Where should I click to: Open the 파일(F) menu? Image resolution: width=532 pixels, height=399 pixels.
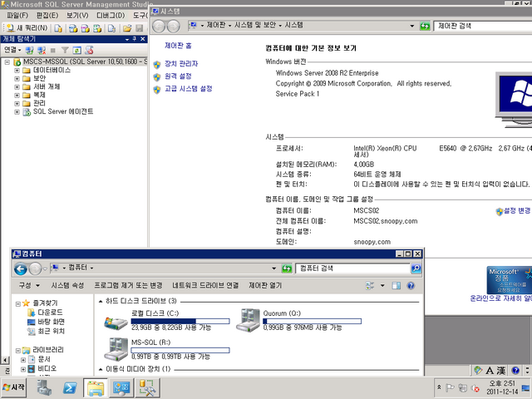17,15
